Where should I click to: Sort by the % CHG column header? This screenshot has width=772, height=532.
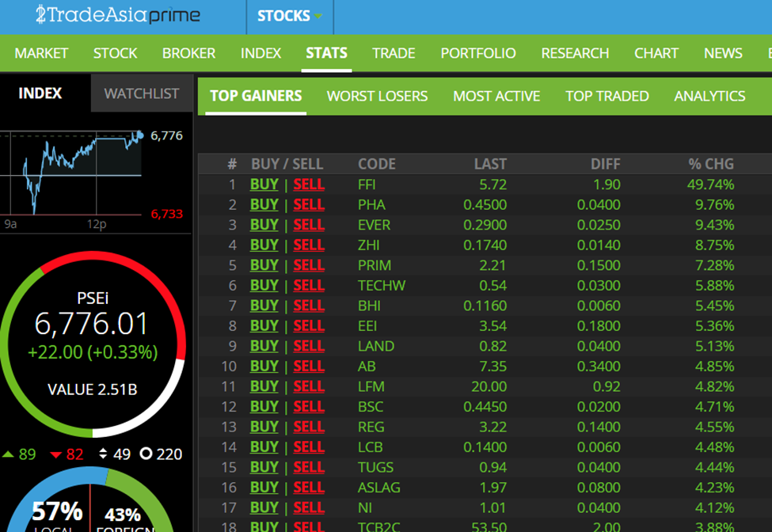pyautogui.click(x=711, y=164)
